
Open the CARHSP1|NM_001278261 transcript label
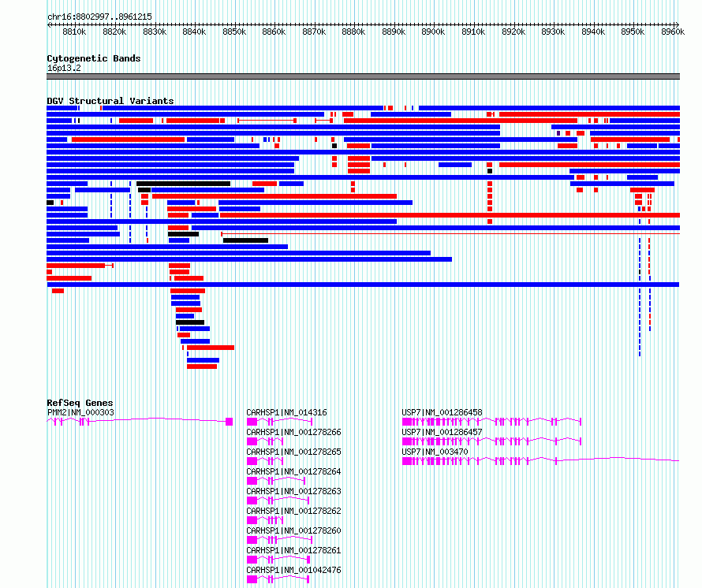pos(293,550)
